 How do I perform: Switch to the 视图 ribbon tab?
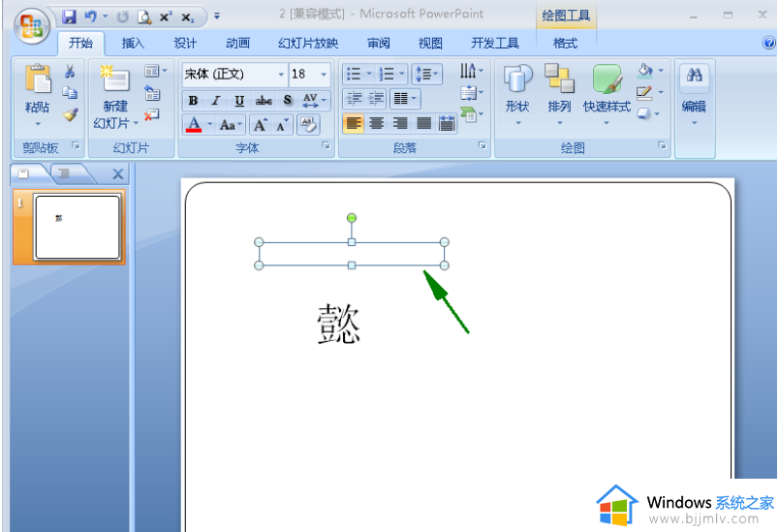coord(430,44)
